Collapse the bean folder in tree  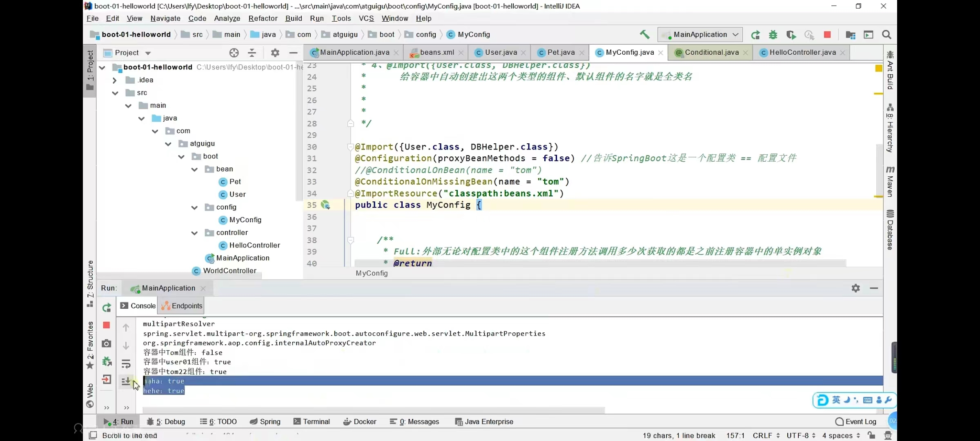195,169
